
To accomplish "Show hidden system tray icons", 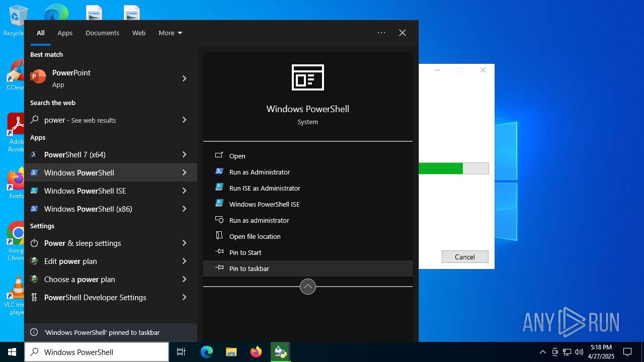I will point(542,352).
